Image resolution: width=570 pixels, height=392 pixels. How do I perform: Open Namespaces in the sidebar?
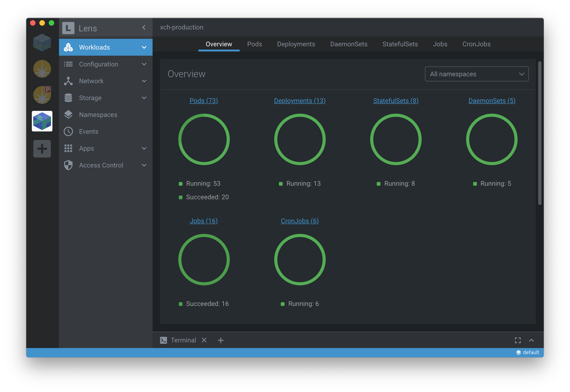(106, 115)
